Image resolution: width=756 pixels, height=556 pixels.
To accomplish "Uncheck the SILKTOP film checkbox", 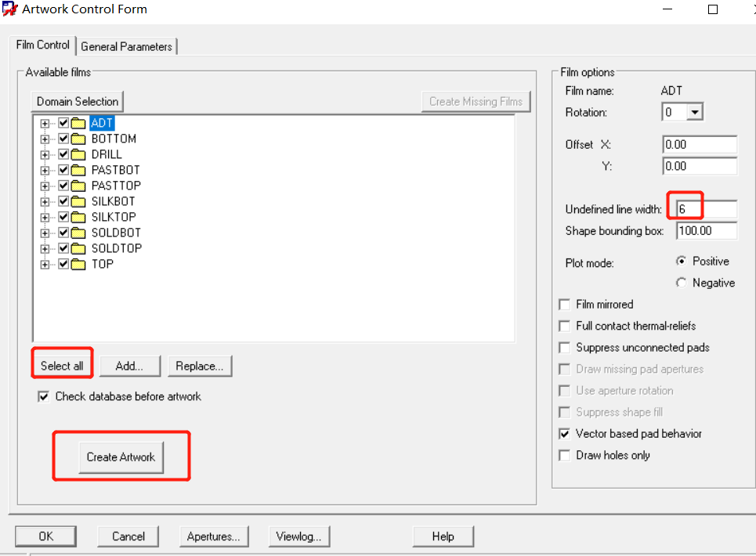I will 63,217.
